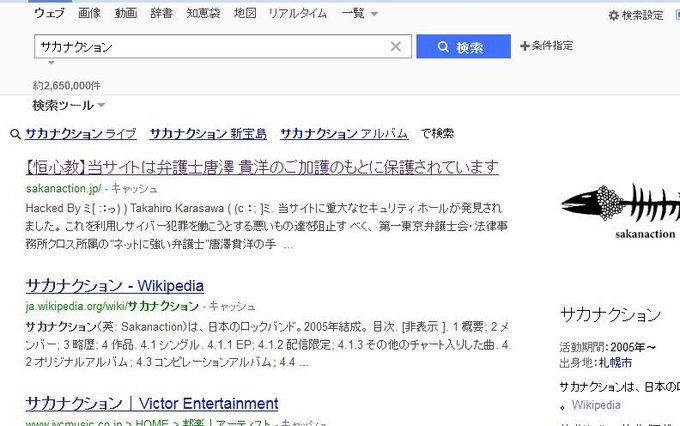Switch to the 動画 tab

click(126, 13)
